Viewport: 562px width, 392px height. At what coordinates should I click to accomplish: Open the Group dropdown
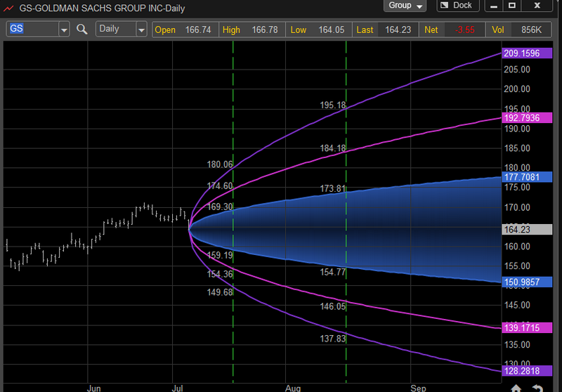point(405,6)
